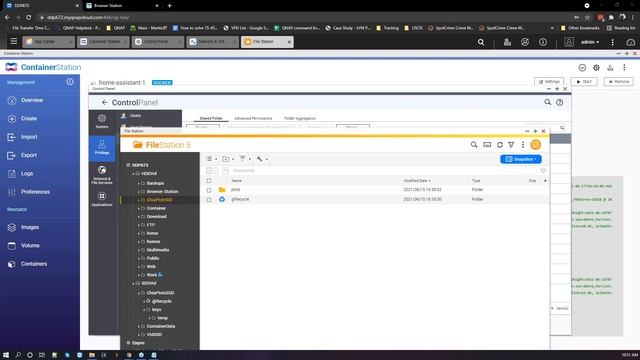
Task: Refresh the File Station file list
Action: click(x=500, y=144)
